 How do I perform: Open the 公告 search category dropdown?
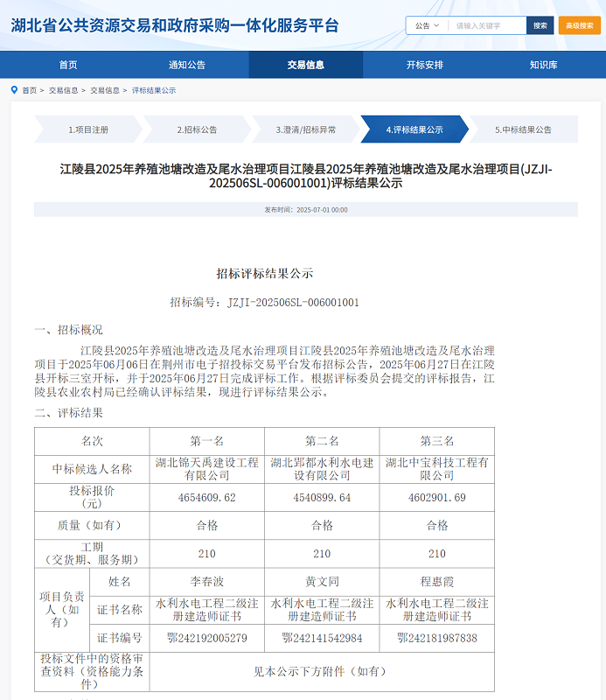click(426, 25)
